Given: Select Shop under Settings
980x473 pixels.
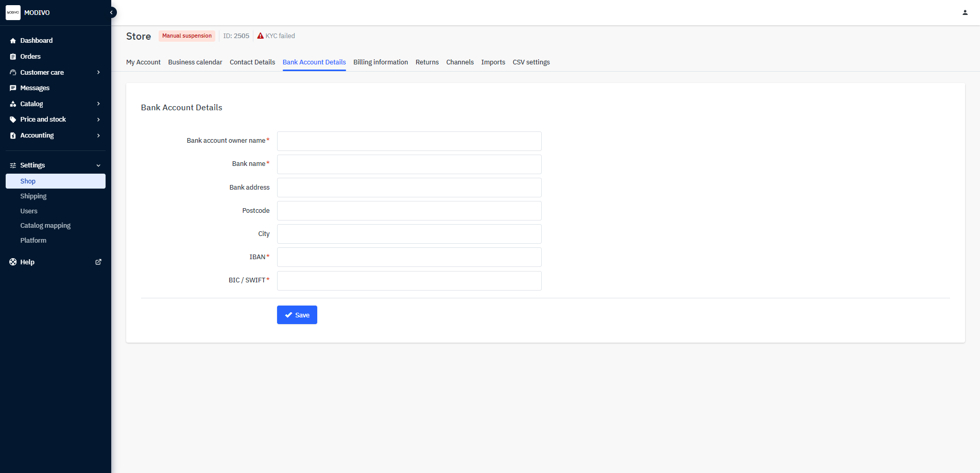Looking at the screenshot, I should [56, 181].
